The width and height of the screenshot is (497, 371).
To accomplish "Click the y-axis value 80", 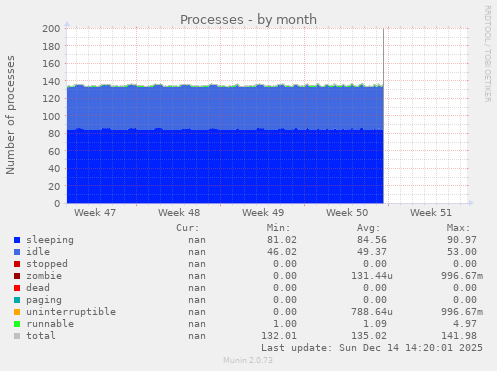I will (x=54, y=134).
